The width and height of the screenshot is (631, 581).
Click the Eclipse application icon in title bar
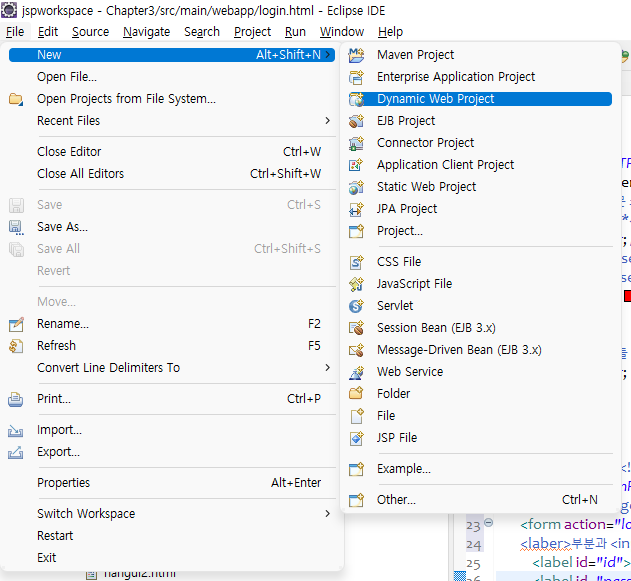pyautogui.click(x=9, y=10)
